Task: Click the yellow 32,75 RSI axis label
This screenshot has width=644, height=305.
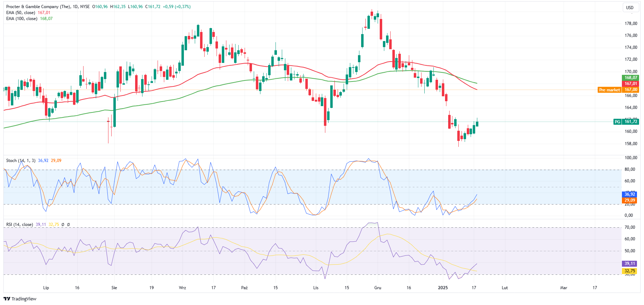Action: coord(630,271)
